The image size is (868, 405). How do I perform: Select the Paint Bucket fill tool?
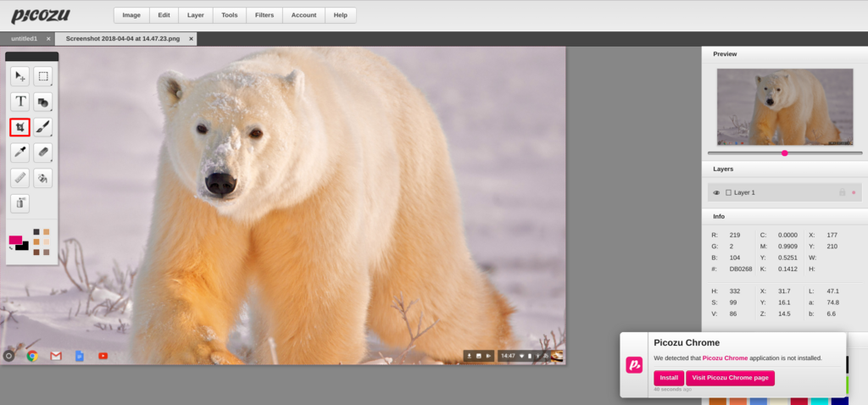tap(42, 178)
